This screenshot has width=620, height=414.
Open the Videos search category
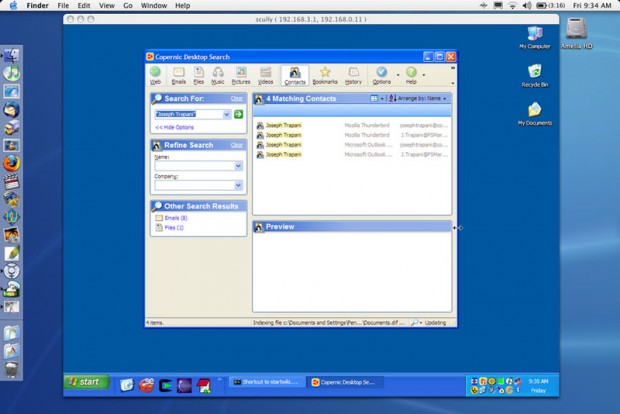pyautogui.click(x=265, y=76)
